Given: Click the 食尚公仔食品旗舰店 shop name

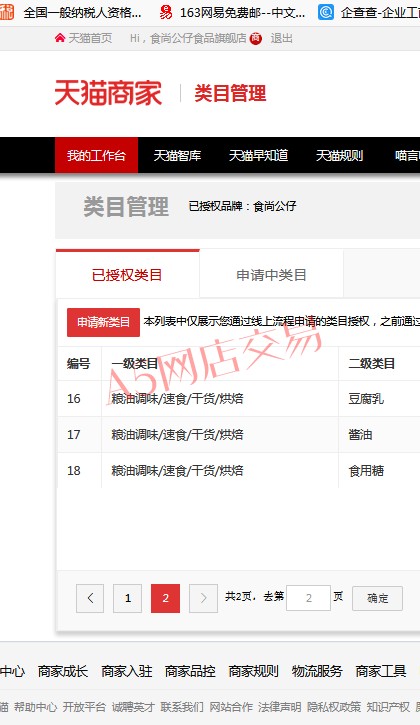Looking at the screenshot, I should pos(198,38).
